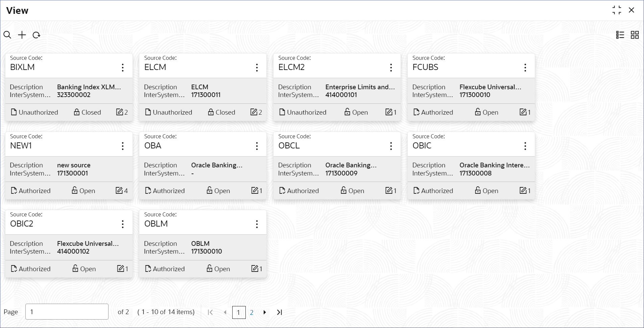
Task: Close the View window
Action: (x=631, y=10)
